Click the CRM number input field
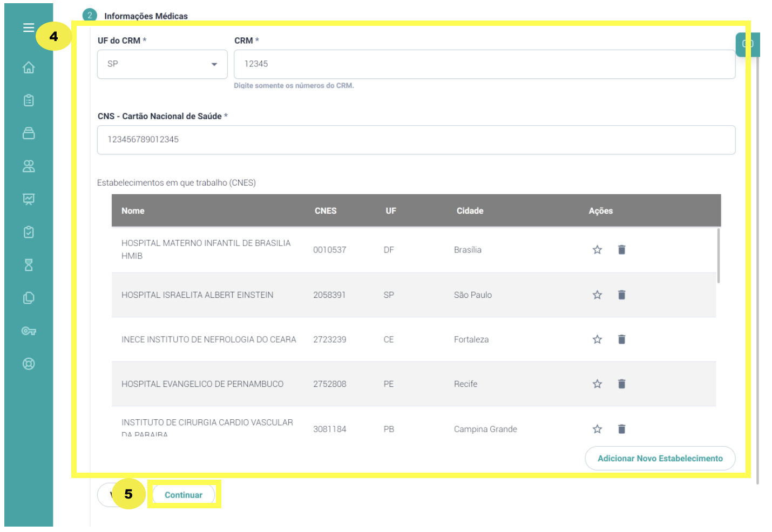The image size is (772, 532). point(484,64)
